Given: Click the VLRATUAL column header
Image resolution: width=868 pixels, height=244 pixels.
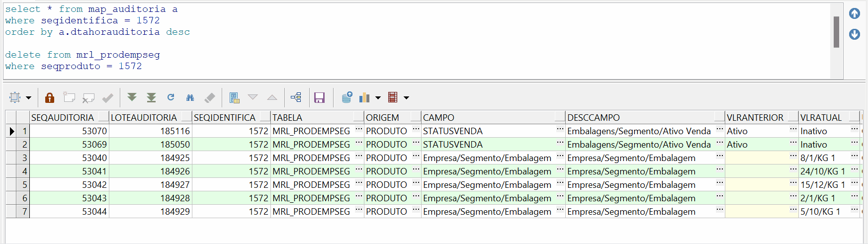Looking at the screenshot, I should tap(821, 118).
